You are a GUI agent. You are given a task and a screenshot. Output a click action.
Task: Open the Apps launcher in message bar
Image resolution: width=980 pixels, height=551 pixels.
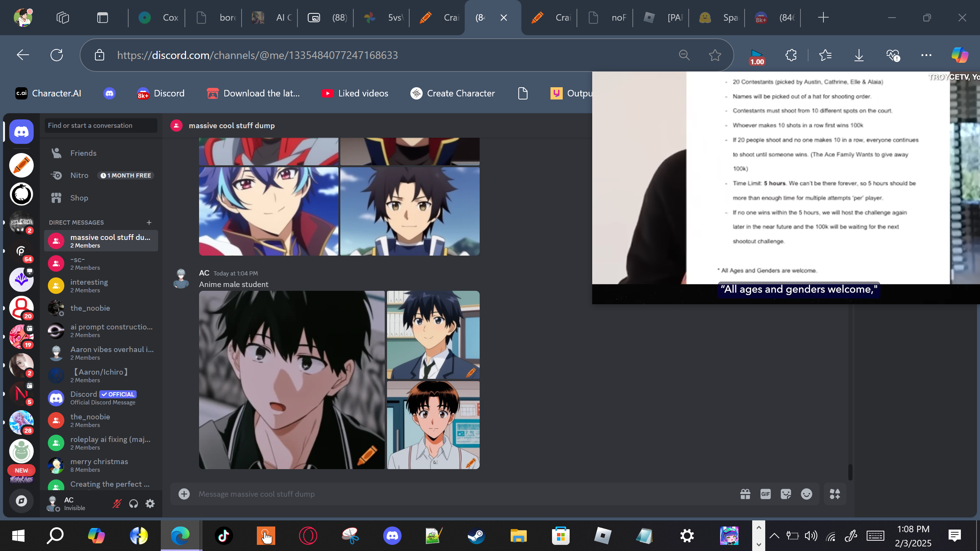(x=835, y=494)
